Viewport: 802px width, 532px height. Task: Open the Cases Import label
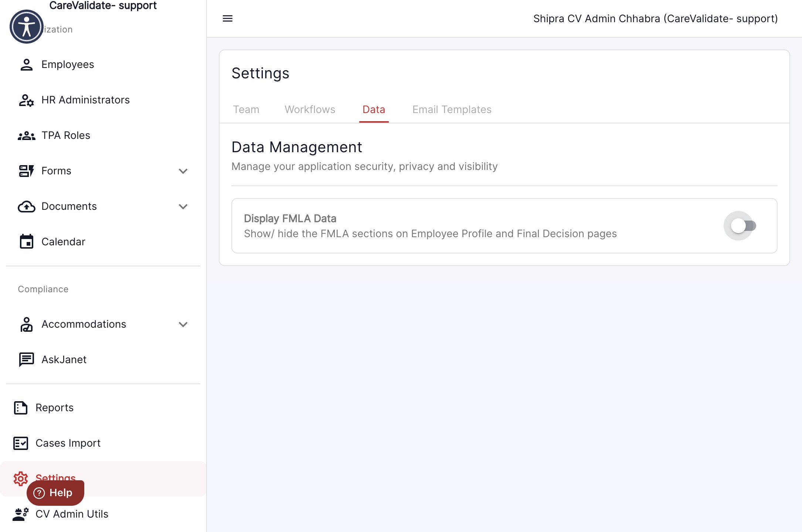pyautogui.click(x=68, y=443)
